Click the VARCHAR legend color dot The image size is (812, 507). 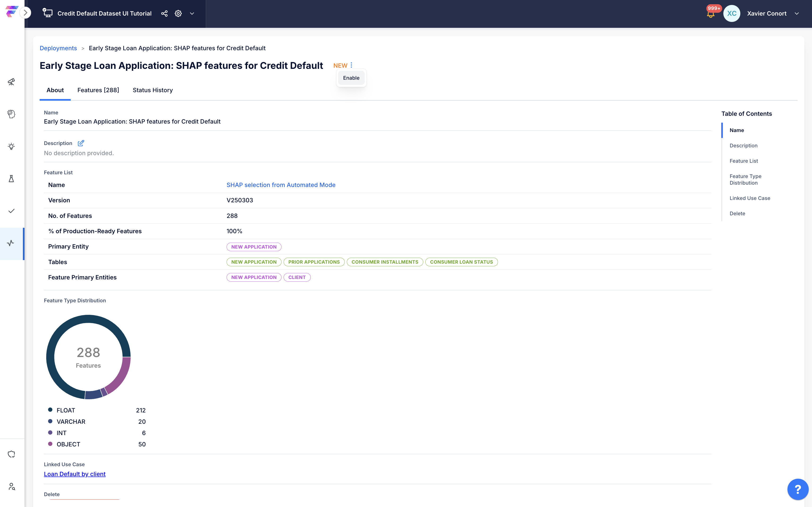click(x=50, y=421)
